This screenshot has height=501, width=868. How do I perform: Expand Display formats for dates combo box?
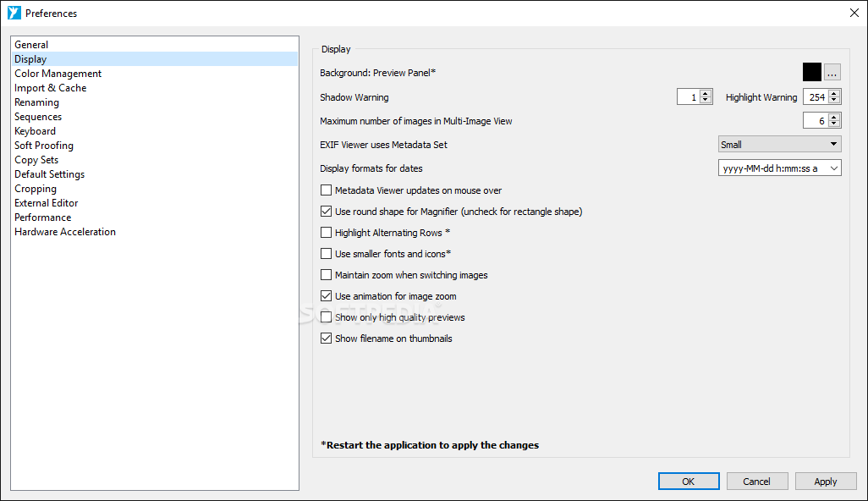(779, 168)
